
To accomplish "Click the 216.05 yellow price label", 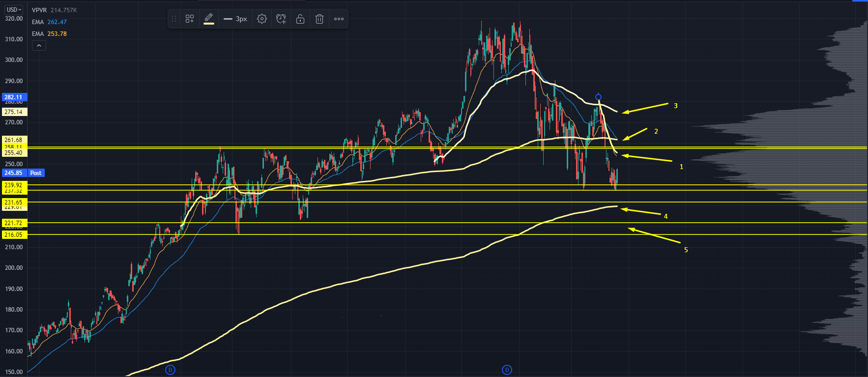I will click(x=14, y=235).
